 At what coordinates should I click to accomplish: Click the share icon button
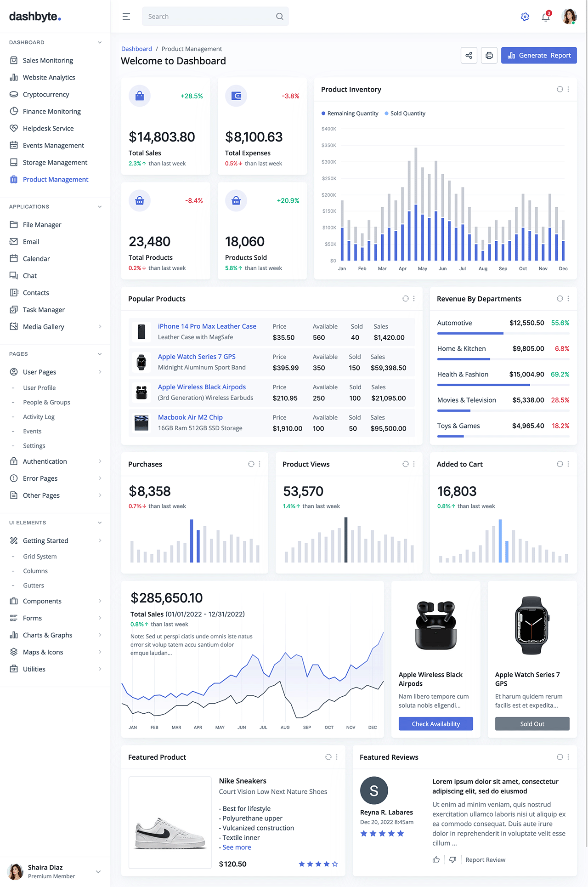pyautogui.click(x=469, y=56)
